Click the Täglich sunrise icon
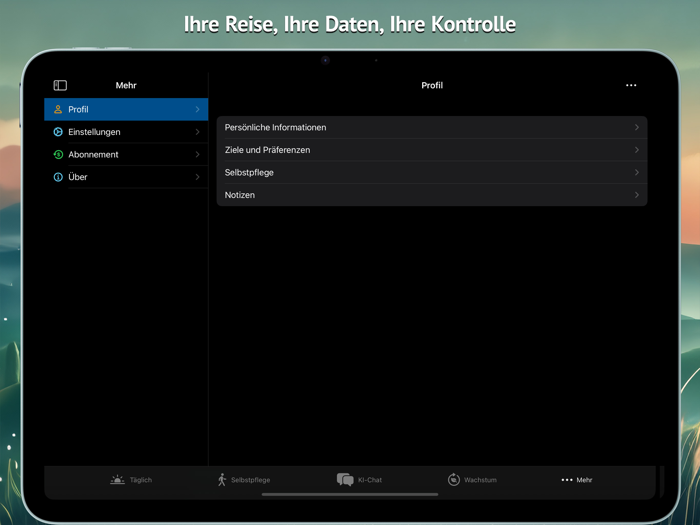This screenshot has height=525, width=700. coord(117,480)
